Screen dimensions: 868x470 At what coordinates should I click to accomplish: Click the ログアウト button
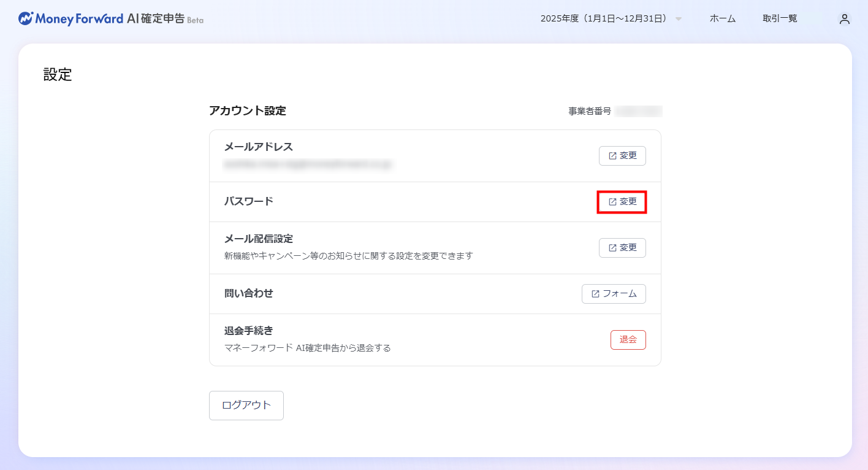[x=246, y=406]
